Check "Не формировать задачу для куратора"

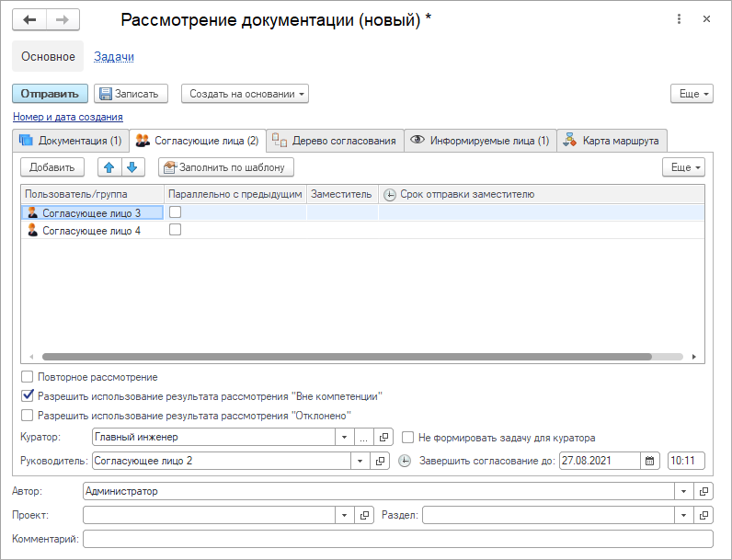click(407, 438)
